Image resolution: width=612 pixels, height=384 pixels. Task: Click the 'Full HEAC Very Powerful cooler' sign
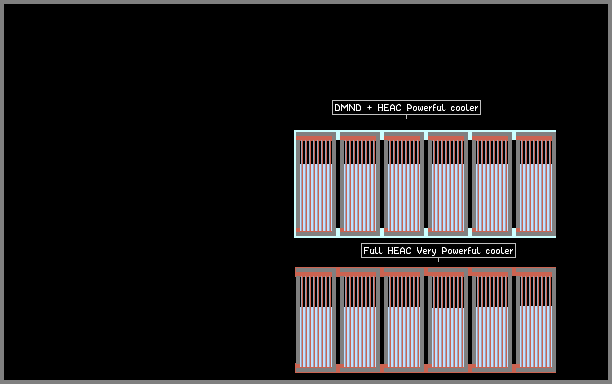coord(438,251)
